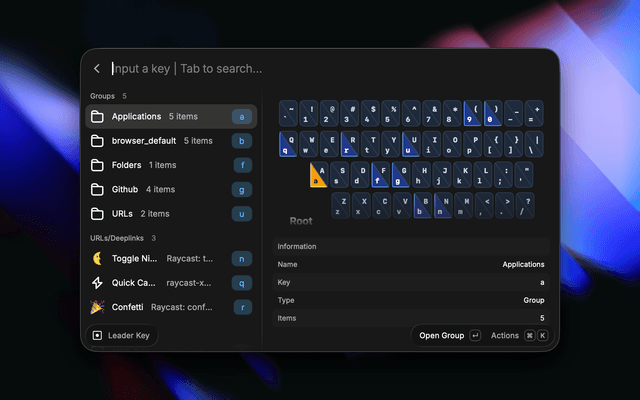Click the Name value 'Applications' in details
Screen dimensions: 640x400
[x=523, y=264]
